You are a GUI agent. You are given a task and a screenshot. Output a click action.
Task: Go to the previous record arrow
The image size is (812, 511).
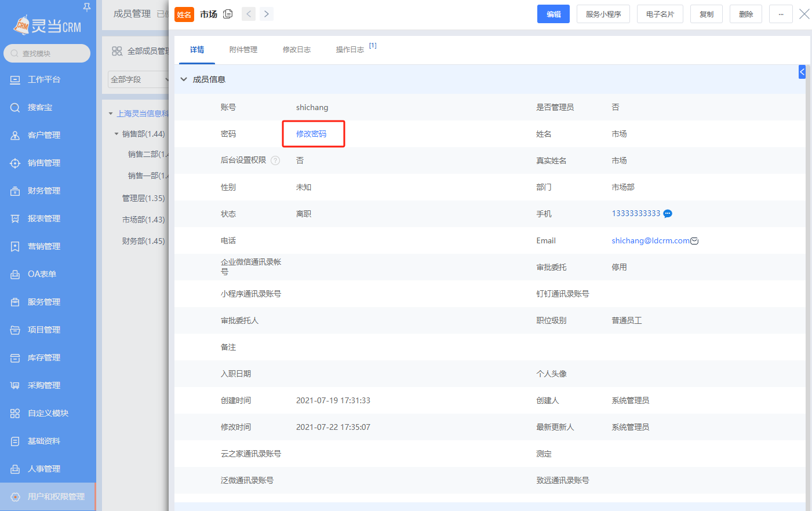point(249,14)
